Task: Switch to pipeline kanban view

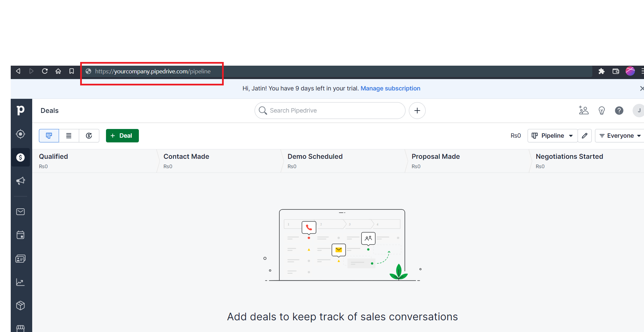Action: (x=49, y=136)
